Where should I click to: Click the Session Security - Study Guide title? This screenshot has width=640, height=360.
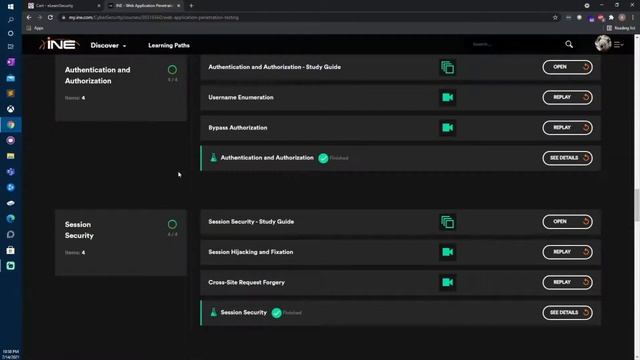point(251,222)
